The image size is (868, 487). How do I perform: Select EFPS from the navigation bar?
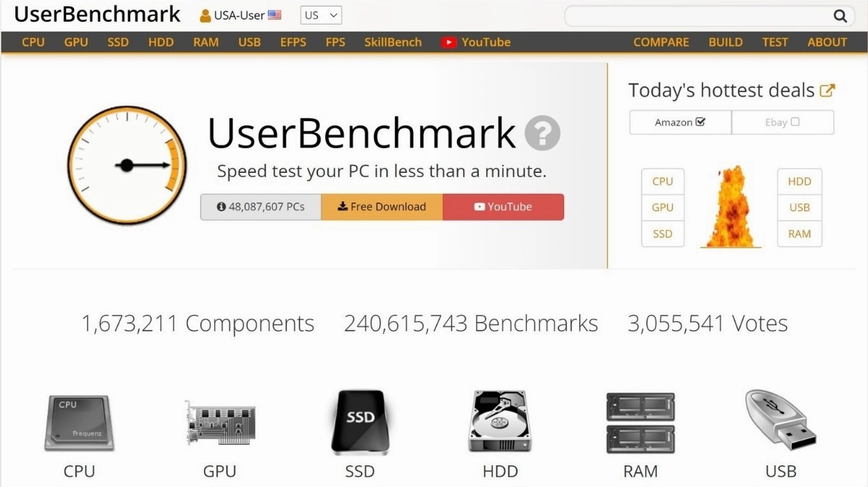(x=292, y=42)
